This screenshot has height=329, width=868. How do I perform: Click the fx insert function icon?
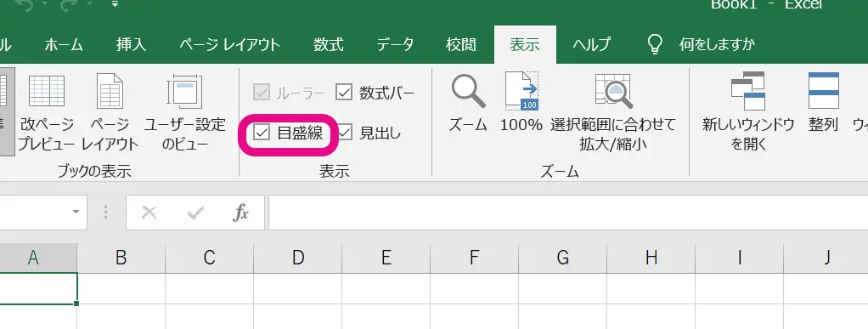[x=241, y=213]
